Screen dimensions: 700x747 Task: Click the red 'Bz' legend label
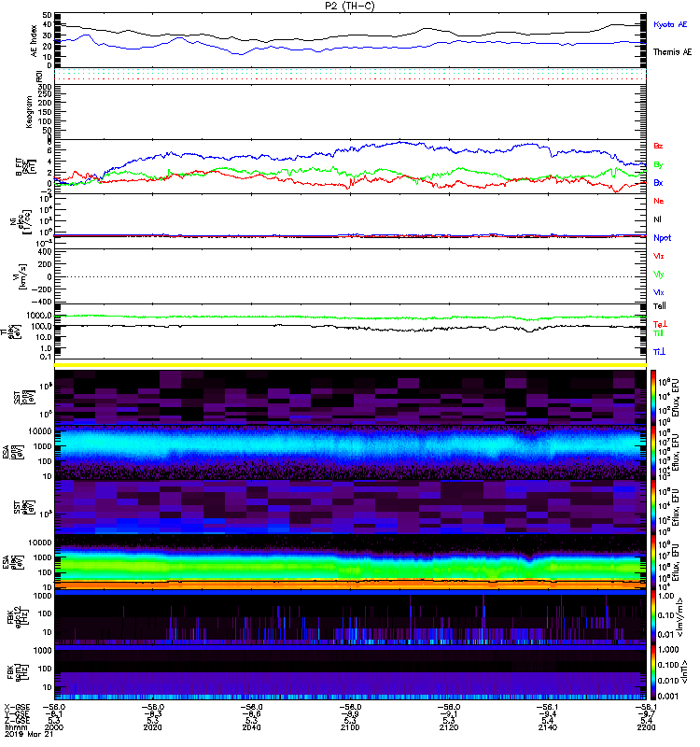point(658,146)
